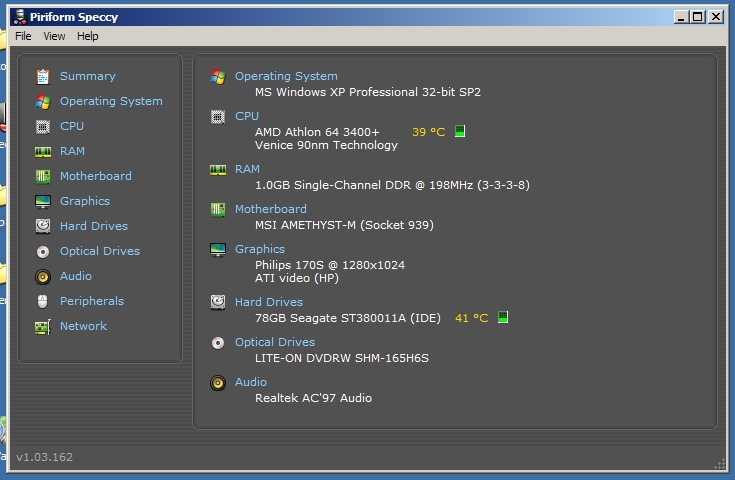Viewport: 735px width, 480px height.
Task: Click 'AMD Athlon 64 3400+' text
Action: (317, 132)
